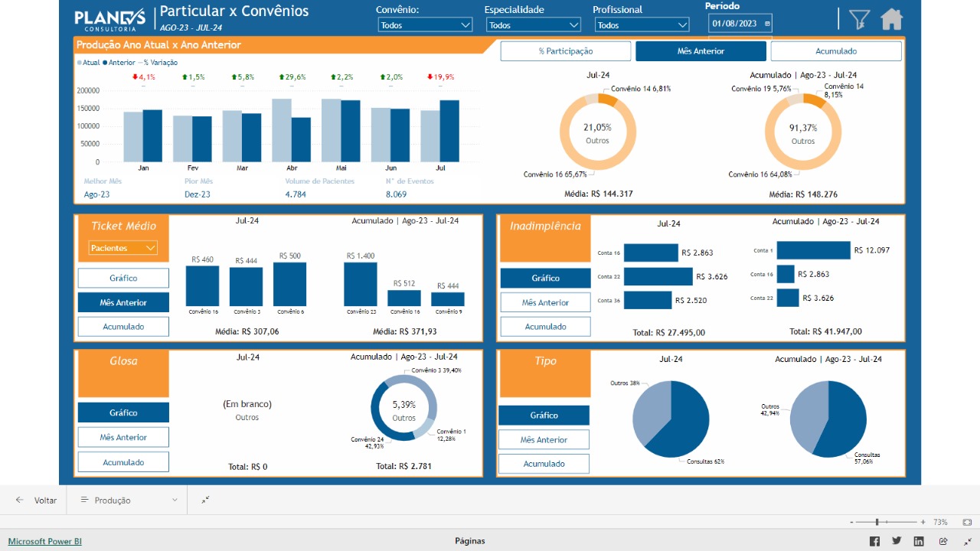This screenshot has height=551, width=980.
Task: Share the report on LinkedIn
Action: [919, 541]
